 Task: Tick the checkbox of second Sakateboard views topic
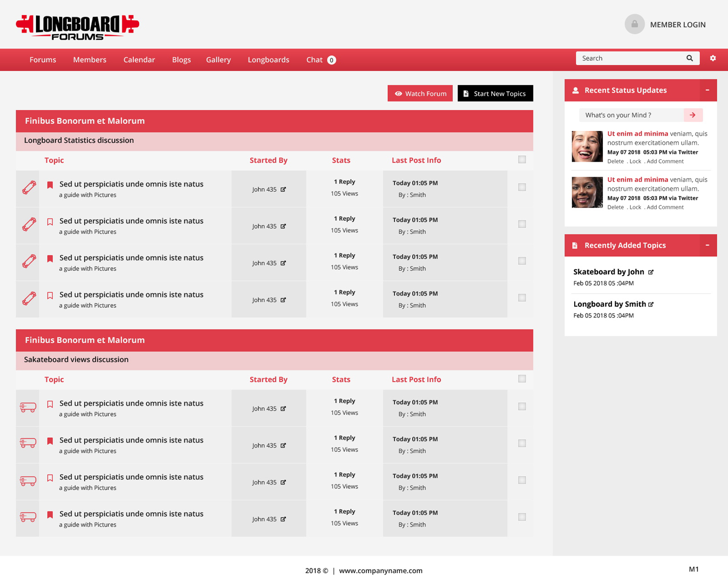(x=522, y=444)
